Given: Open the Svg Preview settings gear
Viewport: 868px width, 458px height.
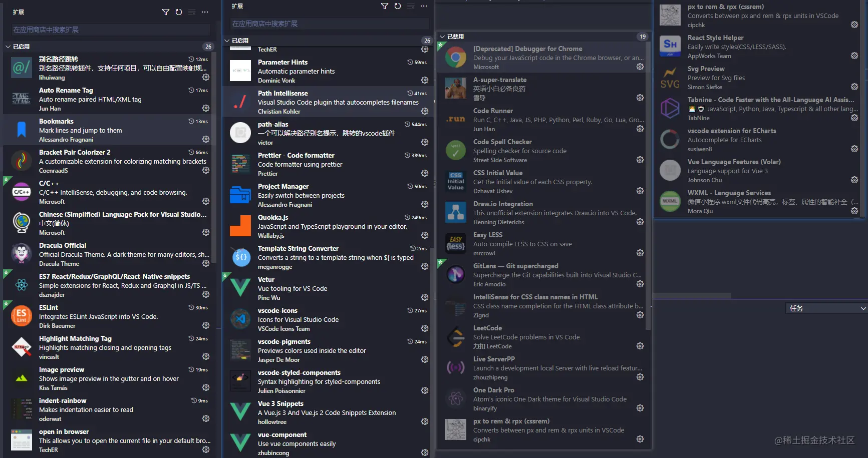Looking at the screenshot, I should 854,87.
